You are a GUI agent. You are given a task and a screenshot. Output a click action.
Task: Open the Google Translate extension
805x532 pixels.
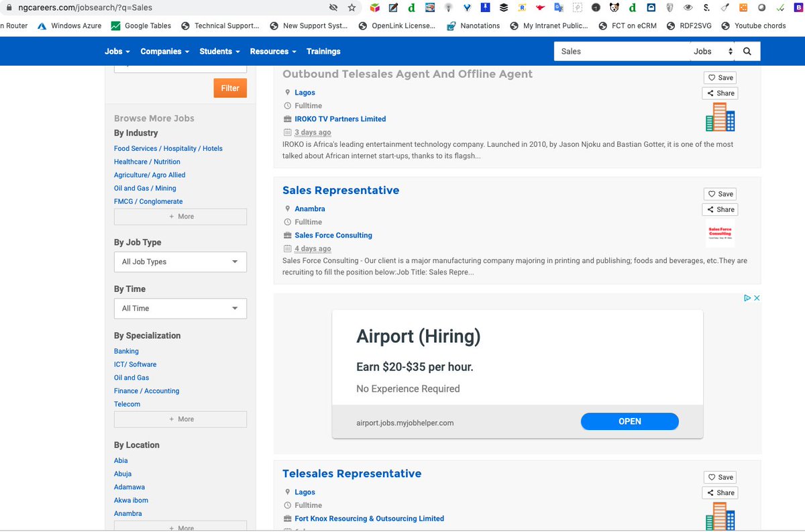coord(559,7)
